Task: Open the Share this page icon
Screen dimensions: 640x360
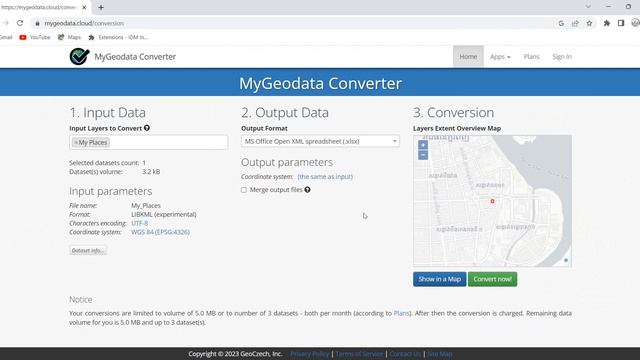Action: click(x=575, y=23)
